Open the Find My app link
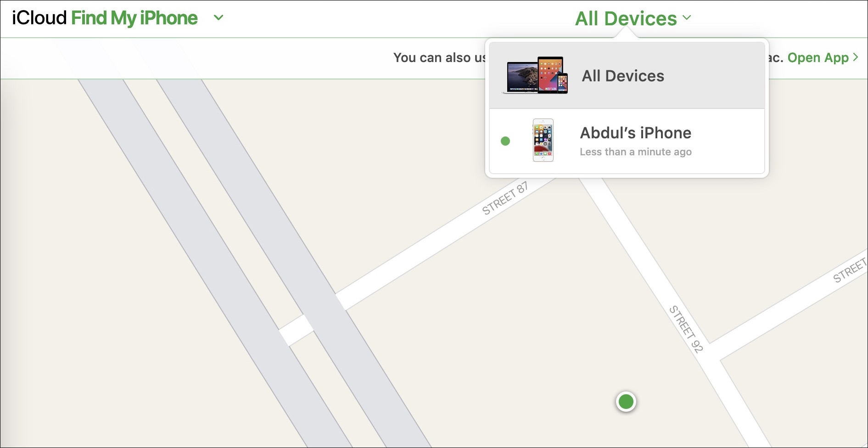The width and height of the screenshot is (868, 448). point(818,57)
